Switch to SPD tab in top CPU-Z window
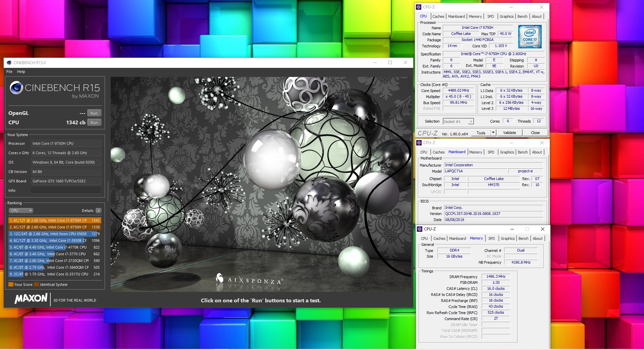Screen dimensions: 644x350 [x=491, y=16]
